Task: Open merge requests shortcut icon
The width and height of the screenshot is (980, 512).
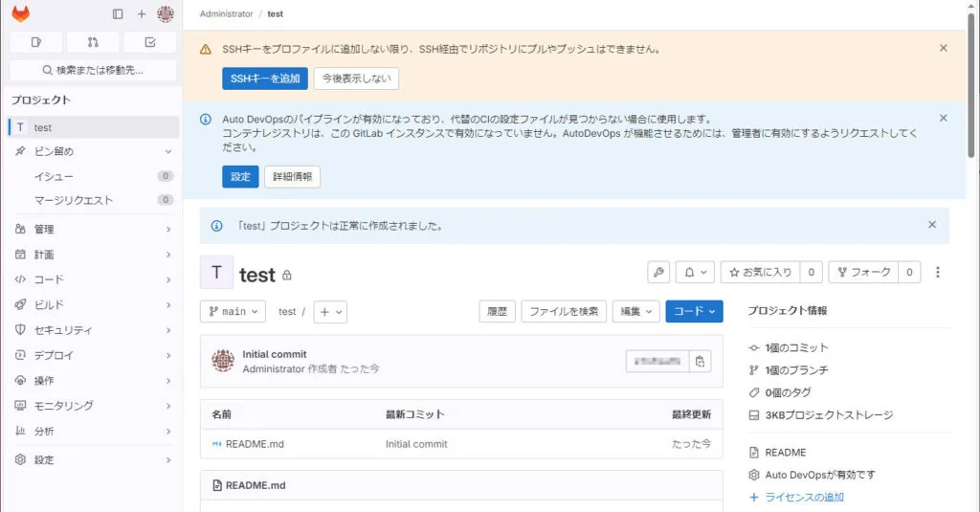Action: pos(93,42)
